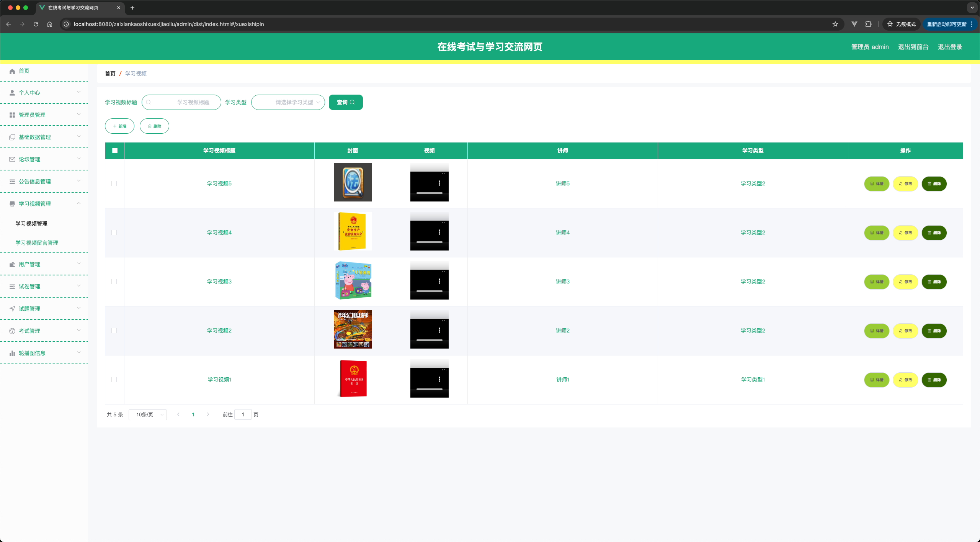Click the 前往 page number input

pos(243,414)
